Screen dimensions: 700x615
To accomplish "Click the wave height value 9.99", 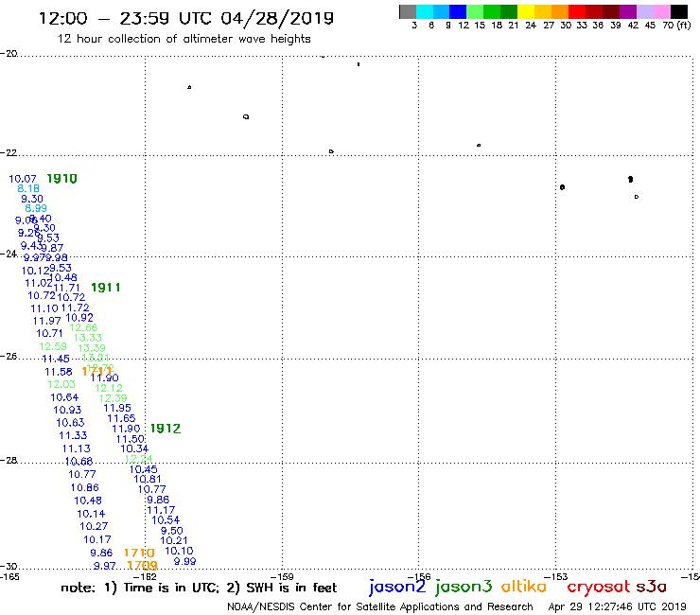I will pos(184,561).
